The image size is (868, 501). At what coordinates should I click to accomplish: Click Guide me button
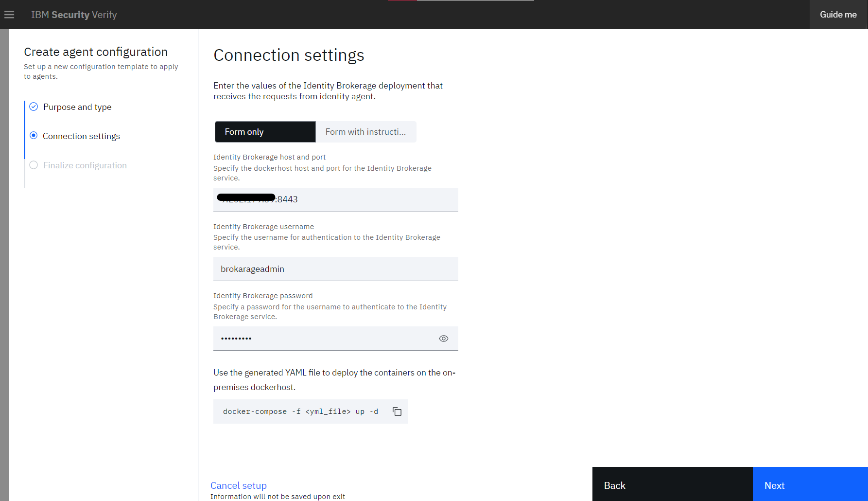point(838,15)
